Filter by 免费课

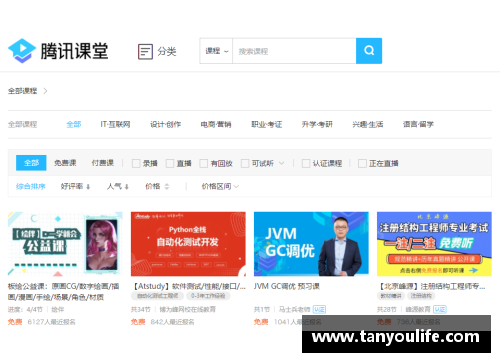(65, 163)
